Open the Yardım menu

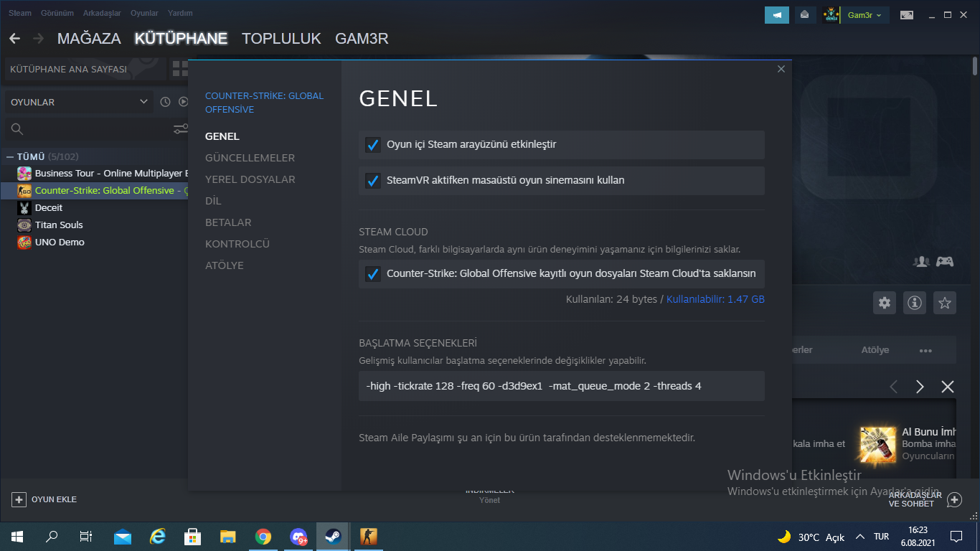coord(180,13)
